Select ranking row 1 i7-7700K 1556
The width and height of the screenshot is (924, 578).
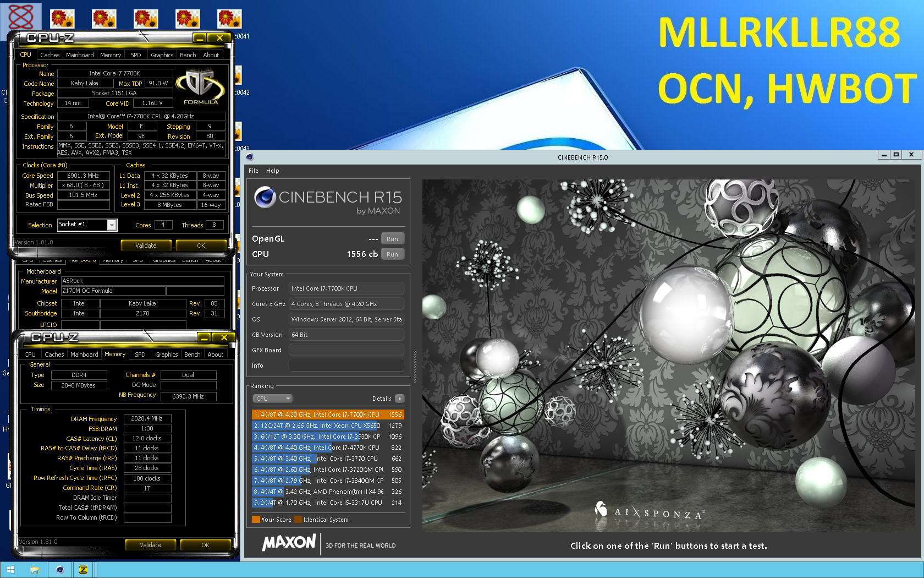click(328, 415)
